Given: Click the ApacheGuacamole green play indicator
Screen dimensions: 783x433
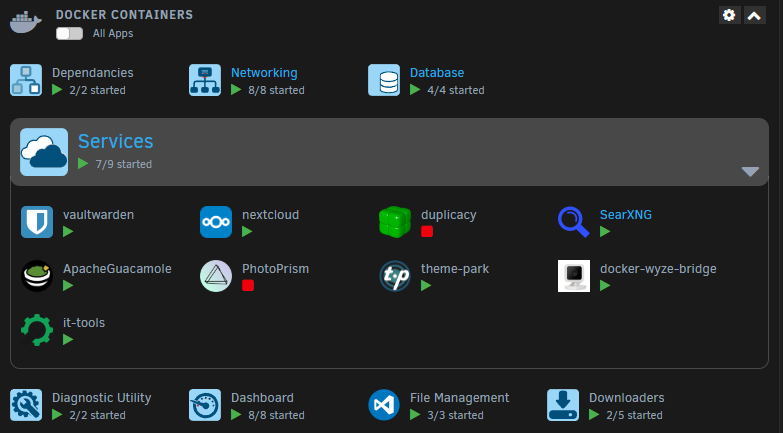Looking at the screenshot, I should point(68,285).
